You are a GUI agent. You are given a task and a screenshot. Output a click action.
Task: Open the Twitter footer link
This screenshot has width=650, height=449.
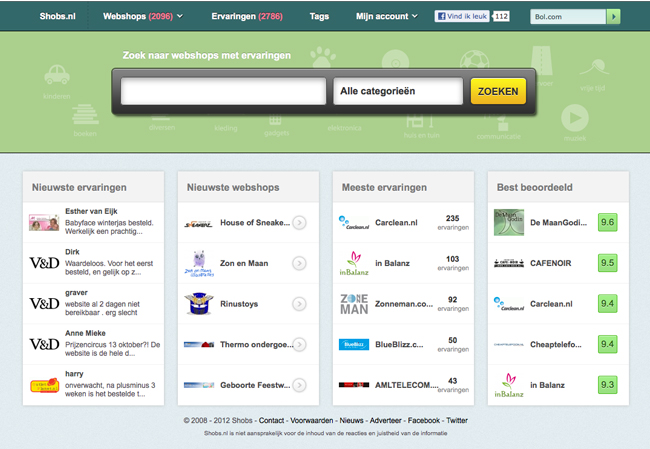(457, 420)
